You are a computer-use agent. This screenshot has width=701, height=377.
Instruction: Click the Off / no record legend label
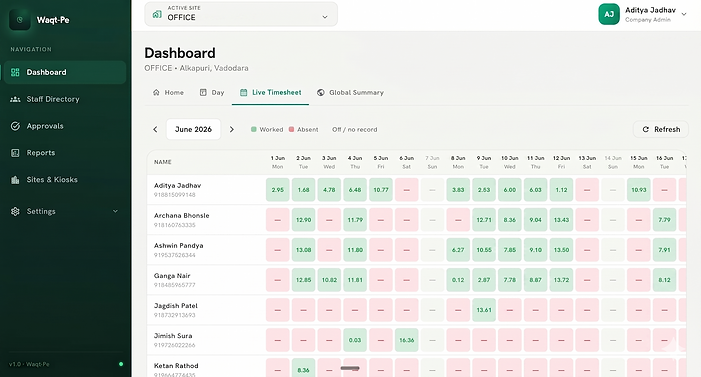355,129
